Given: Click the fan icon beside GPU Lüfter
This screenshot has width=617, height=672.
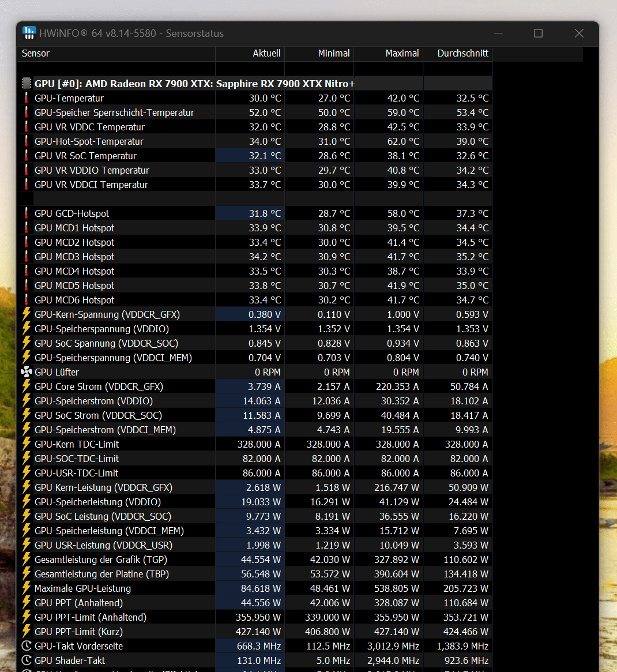Looking at the screenshot, I should pos(27,371).
